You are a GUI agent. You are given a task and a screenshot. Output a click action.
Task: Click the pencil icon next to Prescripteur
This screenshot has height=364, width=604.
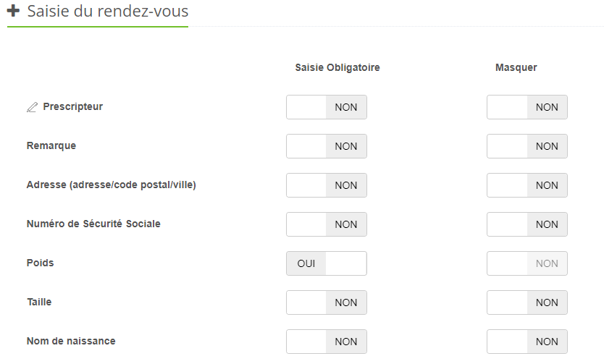tap(32, 107)
